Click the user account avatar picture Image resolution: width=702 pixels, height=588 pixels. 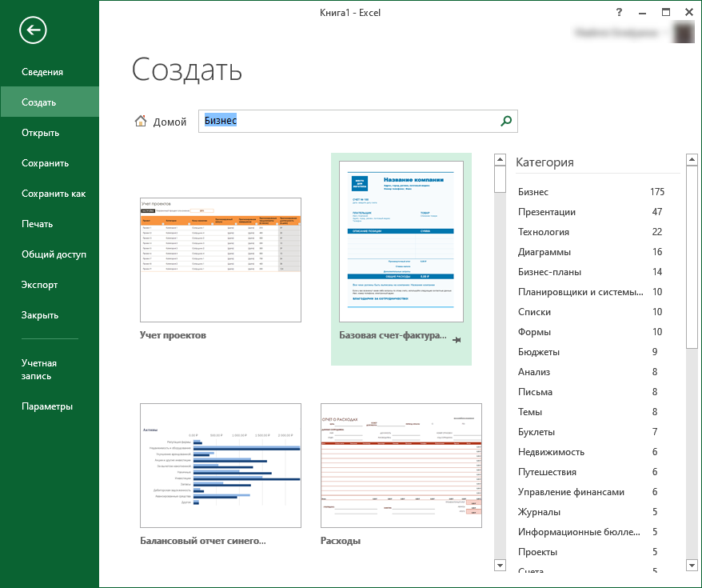(x=683, y=33)
